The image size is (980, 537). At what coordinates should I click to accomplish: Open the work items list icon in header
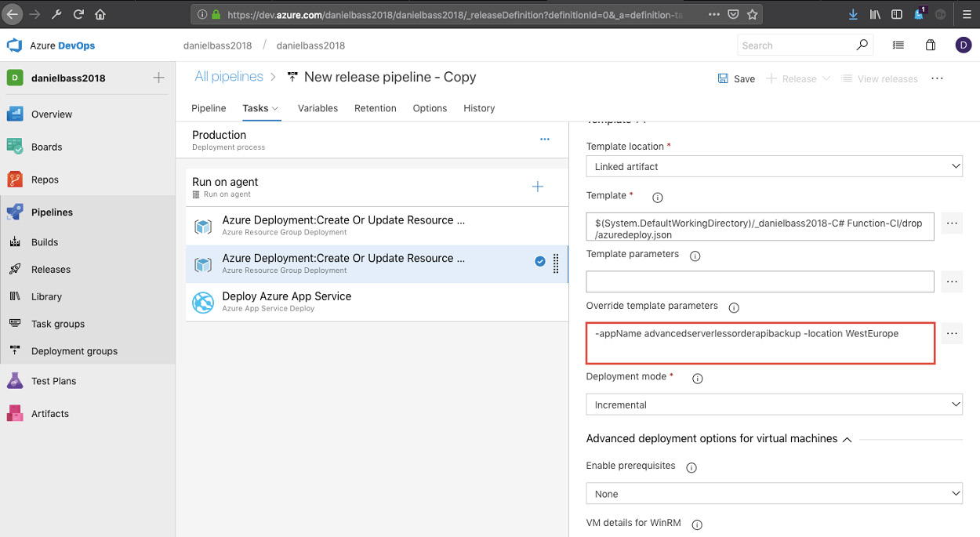pyautogui.click(x=898, y=45)
